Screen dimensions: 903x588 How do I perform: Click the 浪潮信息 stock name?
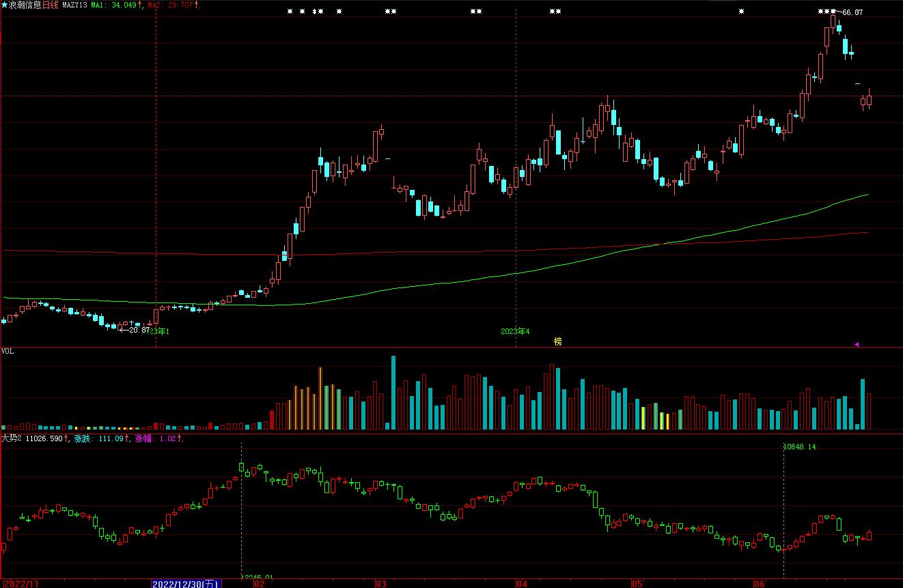[x=25, y=5]
